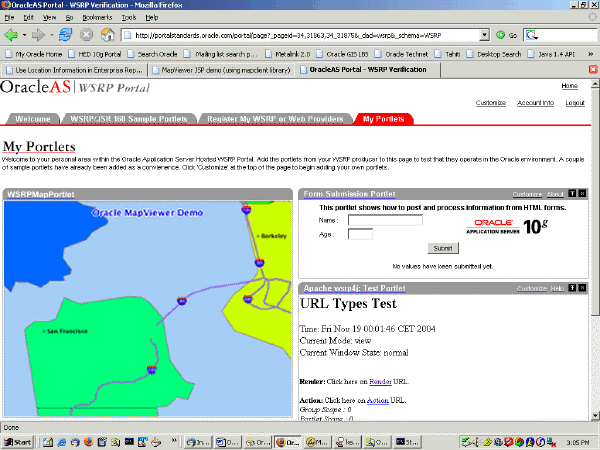Open the Bookmarks menu
The image size is (600, 450).
(x=97, y=18)
